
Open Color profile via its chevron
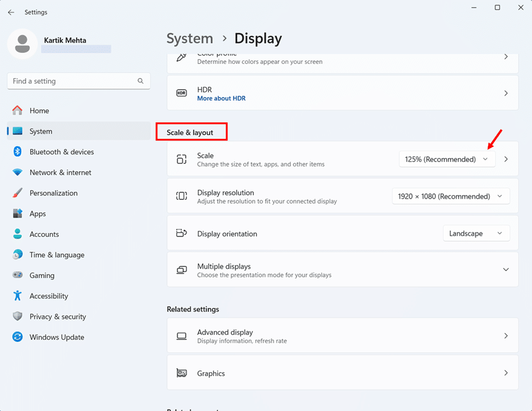pos(506,57)
